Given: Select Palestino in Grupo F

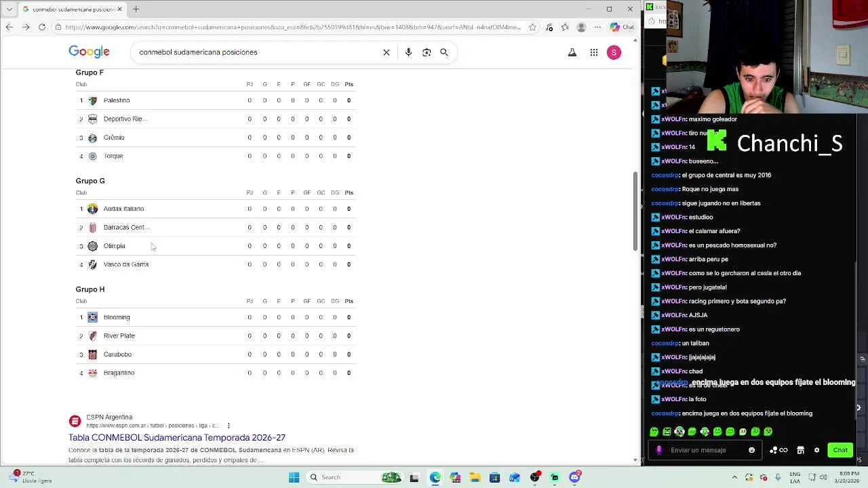Looking at the screenshot, I should (x=117, y=100).
